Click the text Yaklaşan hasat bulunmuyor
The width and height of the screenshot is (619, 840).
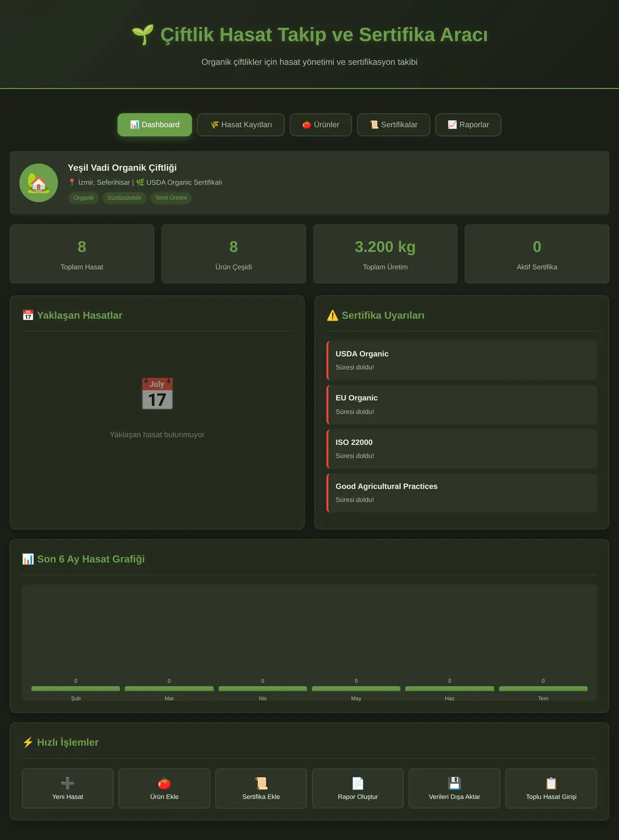point(157,435)
